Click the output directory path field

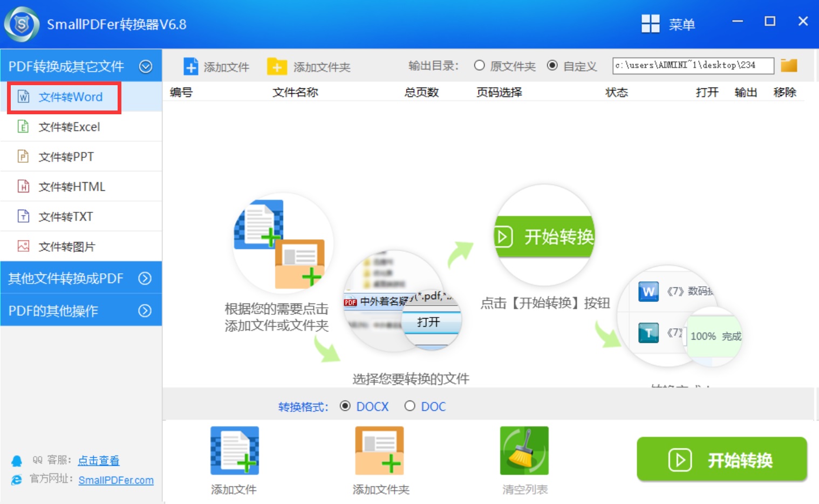pos(693,66)
